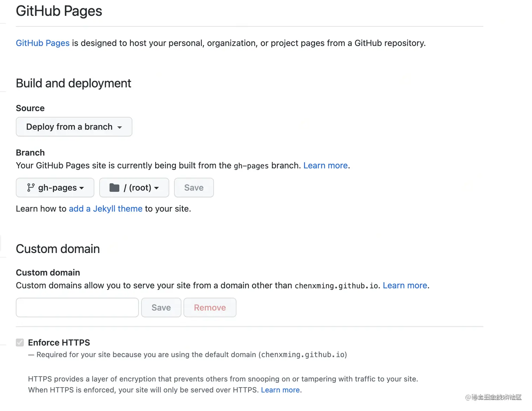This screenshot has width=532, height=411.
Task: Save the branch configuration
Action: click(x=194, y=188)
